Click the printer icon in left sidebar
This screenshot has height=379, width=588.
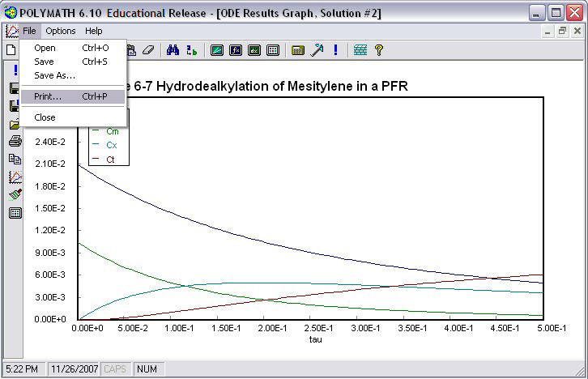(x=15, y=142)
